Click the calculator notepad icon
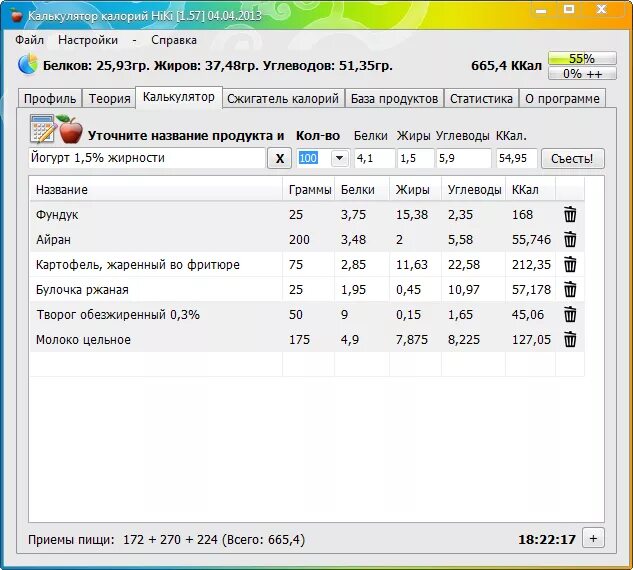 tap(42, 128)
